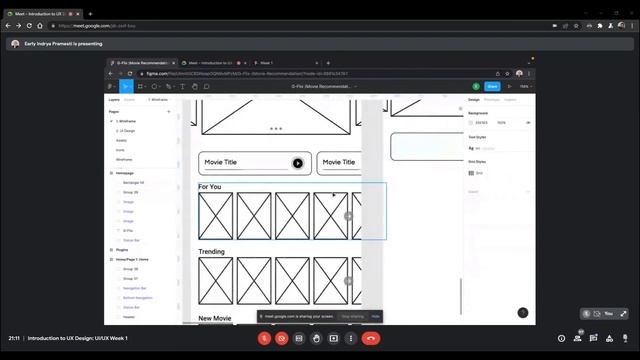
Task: Click the Present play icon in Figma
Action: (x=509, y=87)
